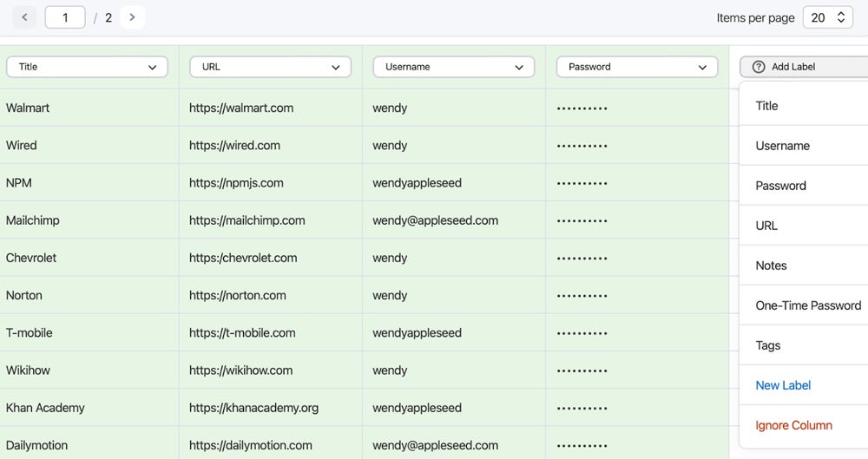Pick the Password label option
This screenshot has height=459, width=868.
pos(780,186)
